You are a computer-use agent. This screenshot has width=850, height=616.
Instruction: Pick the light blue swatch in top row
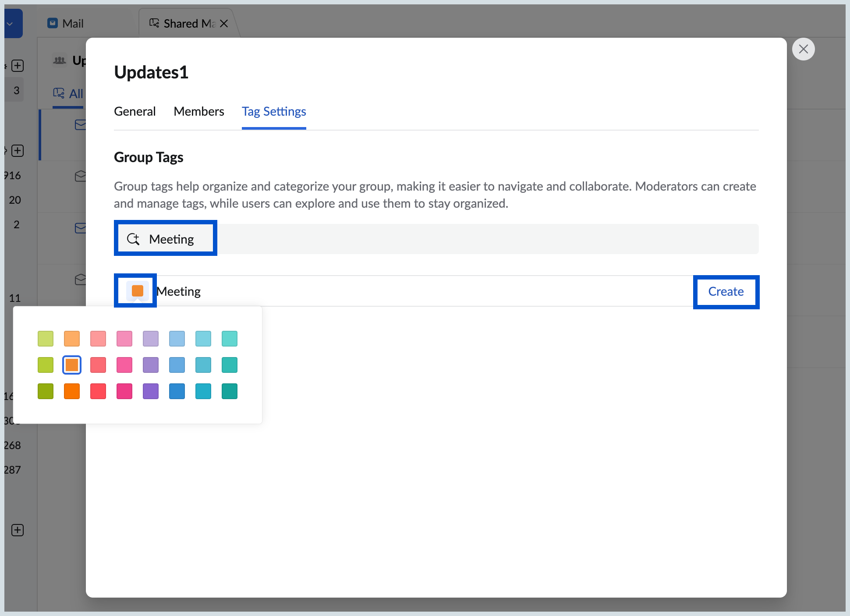point(177,339)
